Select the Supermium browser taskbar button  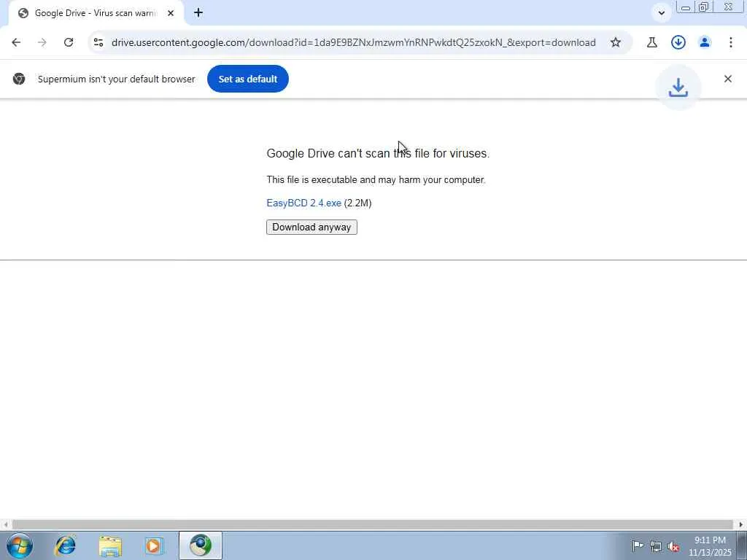pyautogui.click(x=201, y=545)
